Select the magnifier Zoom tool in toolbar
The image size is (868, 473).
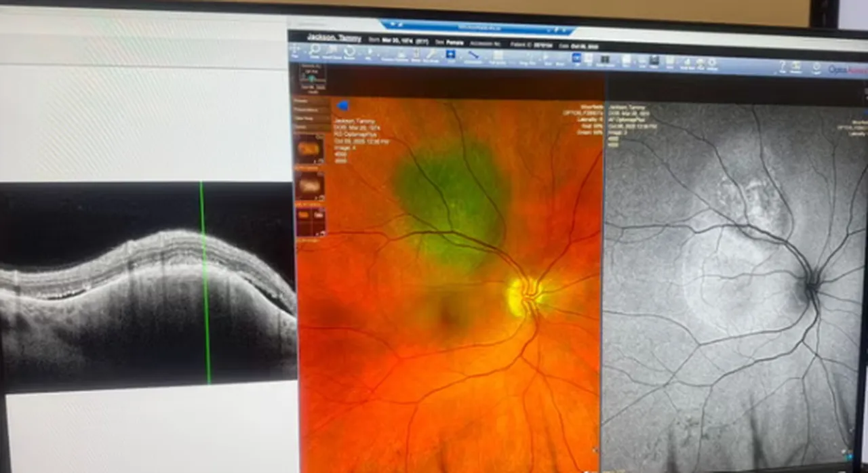click(315, 52)
